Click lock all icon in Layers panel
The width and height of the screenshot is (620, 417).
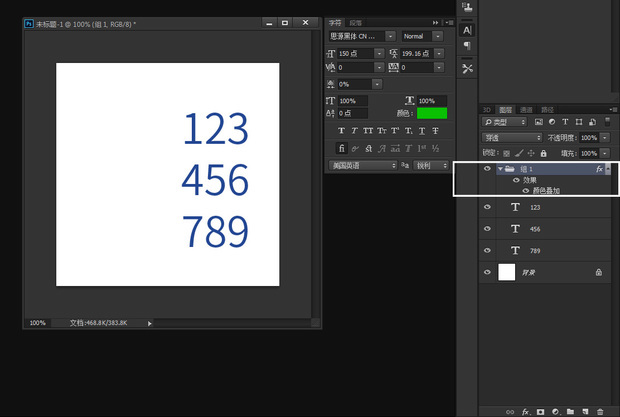tap(543, 153)
